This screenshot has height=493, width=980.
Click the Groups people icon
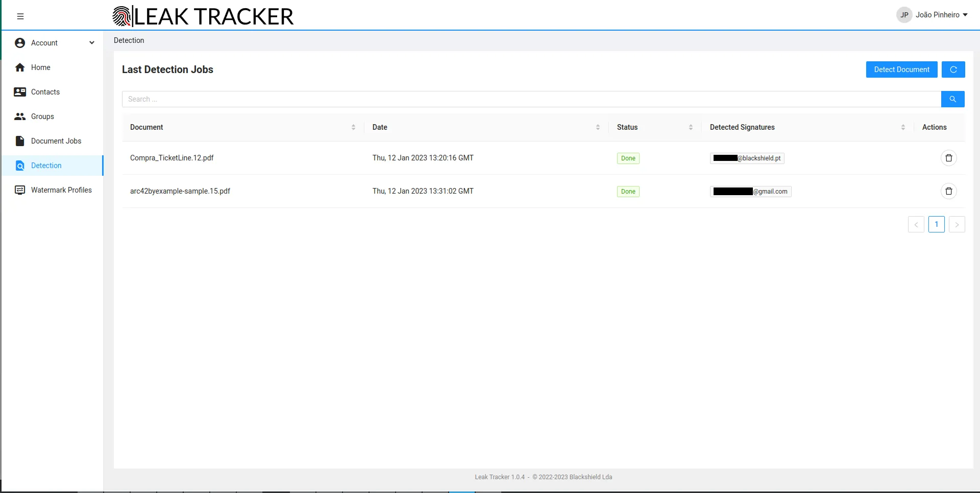point(20,116)
